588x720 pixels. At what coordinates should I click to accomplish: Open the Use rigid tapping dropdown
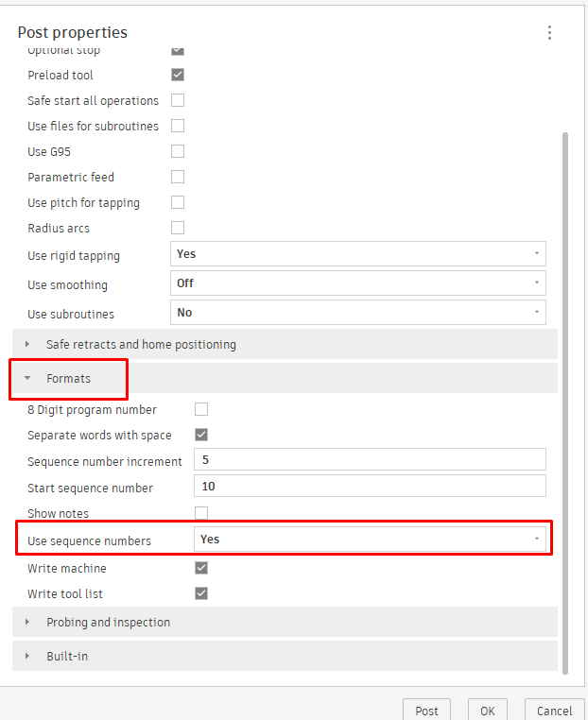tap(359, 254)
